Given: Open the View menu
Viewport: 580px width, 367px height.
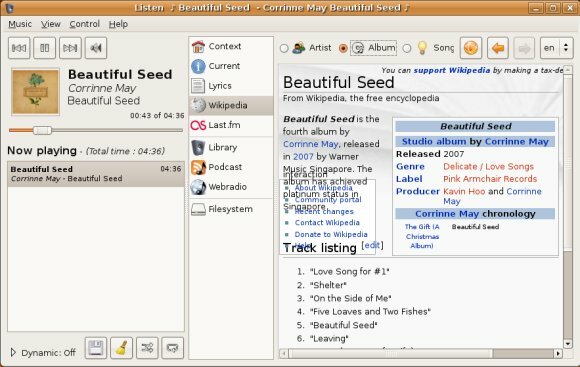Looking at the screenshot, I should coord(51,24).
